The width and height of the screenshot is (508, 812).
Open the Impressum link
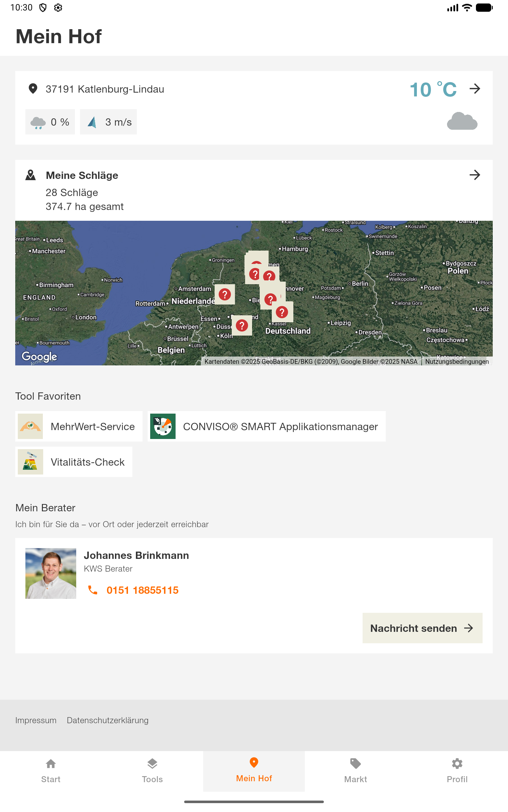pos(36,720)
